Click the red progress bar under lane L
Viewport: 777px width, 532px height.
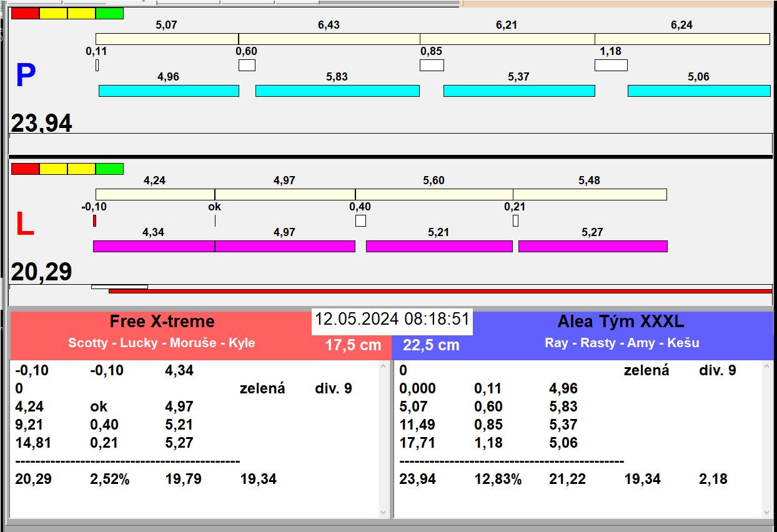click(440, 291)
